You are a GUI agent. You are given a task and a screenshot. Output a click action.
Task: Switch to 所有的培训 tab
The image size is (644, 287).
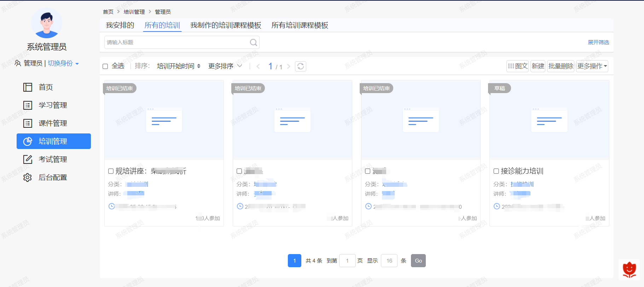[x=162, y=25]
